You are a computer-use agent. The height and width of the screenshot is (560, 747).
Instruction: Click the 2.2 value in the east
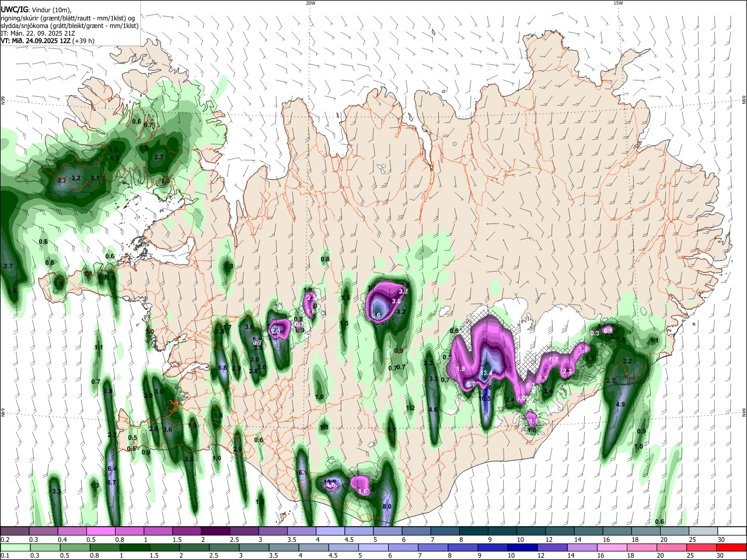click(627, 361)
